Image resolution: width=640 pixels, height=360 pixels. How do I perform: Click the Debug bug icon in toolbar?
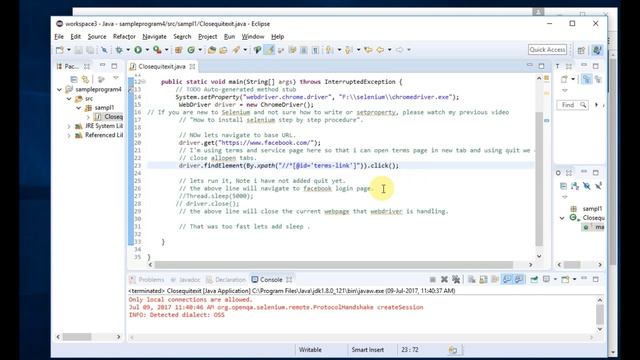tap(119, 50)
